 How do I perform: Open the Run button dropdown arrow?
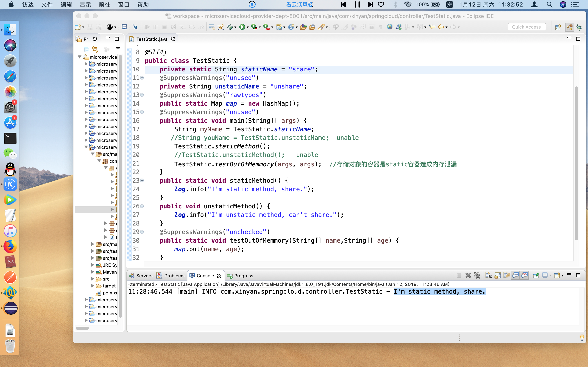(248, 27)
